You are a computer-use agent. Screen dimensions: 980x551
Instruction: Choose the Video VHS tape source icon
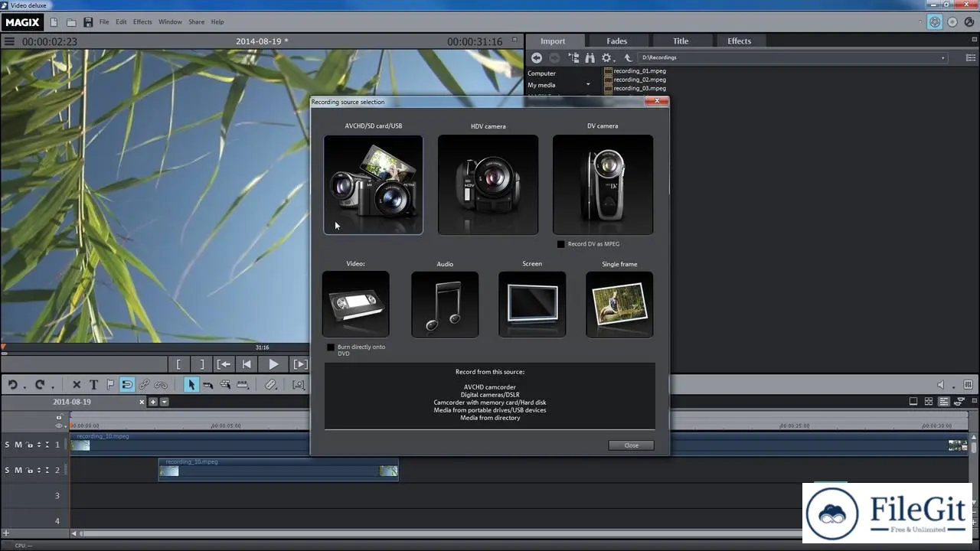[x=356, y=304]
